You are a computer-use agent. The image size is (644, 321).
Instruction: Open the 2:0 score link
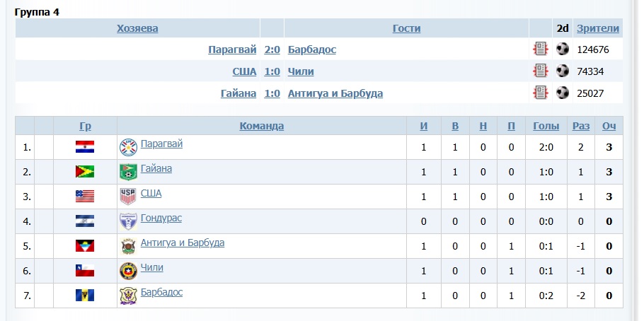(272, 49)
